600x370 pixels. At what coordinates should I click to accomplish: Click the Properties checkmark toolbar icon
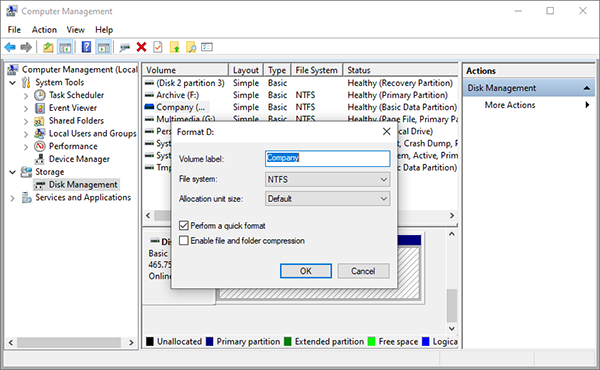158,47
